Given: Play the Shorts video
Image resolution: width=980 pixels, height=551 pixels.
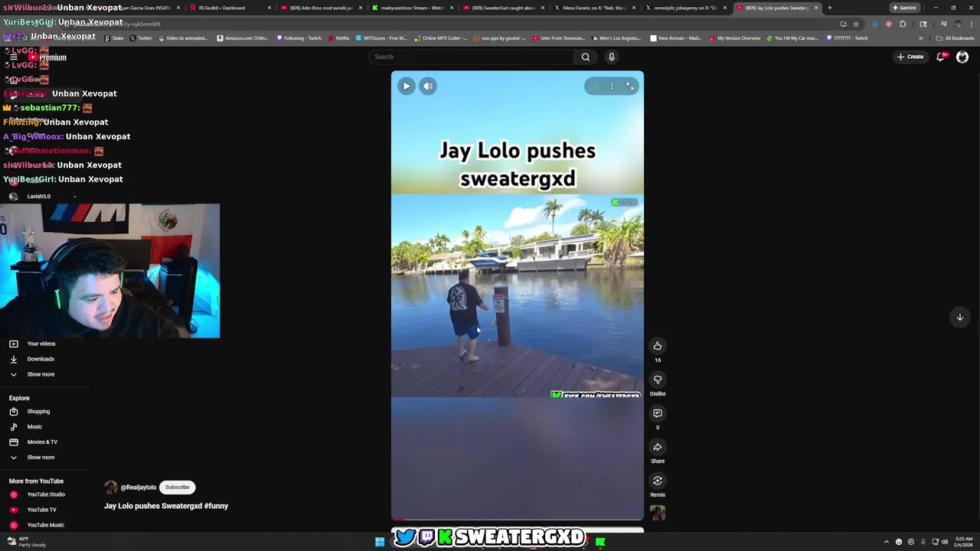Looking at the screenshot, I should [x=407, y=86].
